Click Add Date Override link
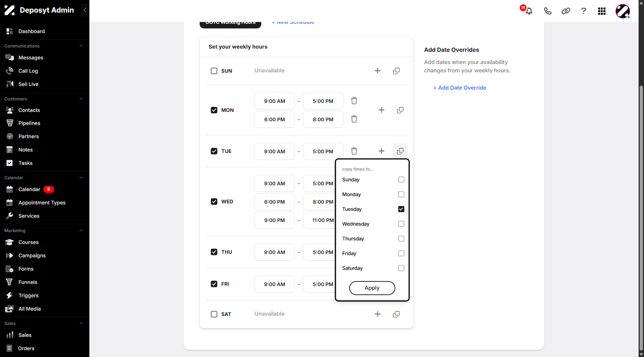Viewport: 644px width, 357px height. [459, 88]
